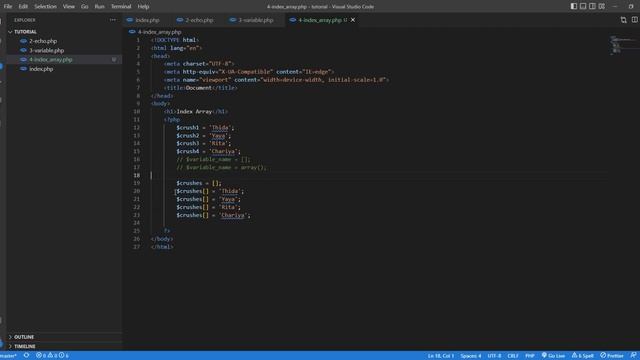Screen dimensions: 640x360
Task: Click the opening <?php tag
Action: (x=172, y=120)
